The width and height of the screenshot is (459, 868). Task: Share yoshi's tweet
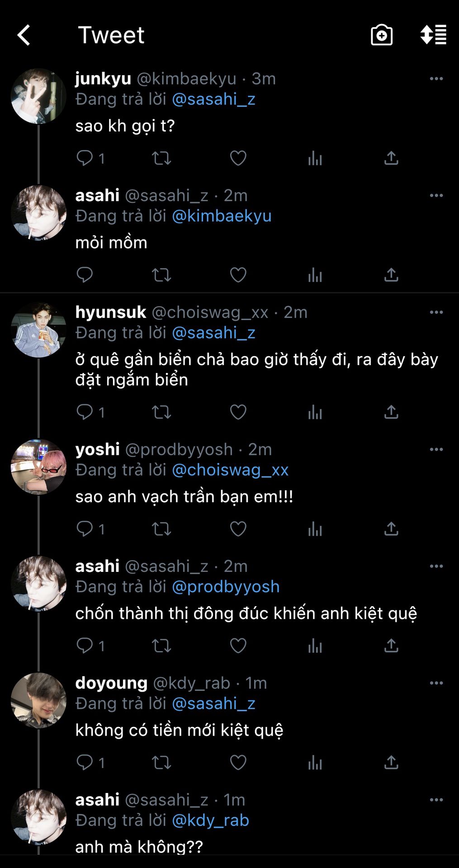(x=391, y=529)
